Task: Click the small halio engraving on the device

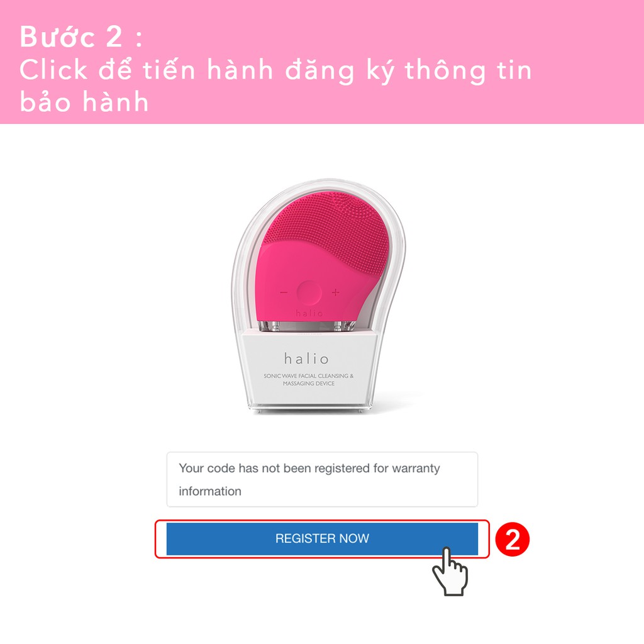Action: coord(309,313)
